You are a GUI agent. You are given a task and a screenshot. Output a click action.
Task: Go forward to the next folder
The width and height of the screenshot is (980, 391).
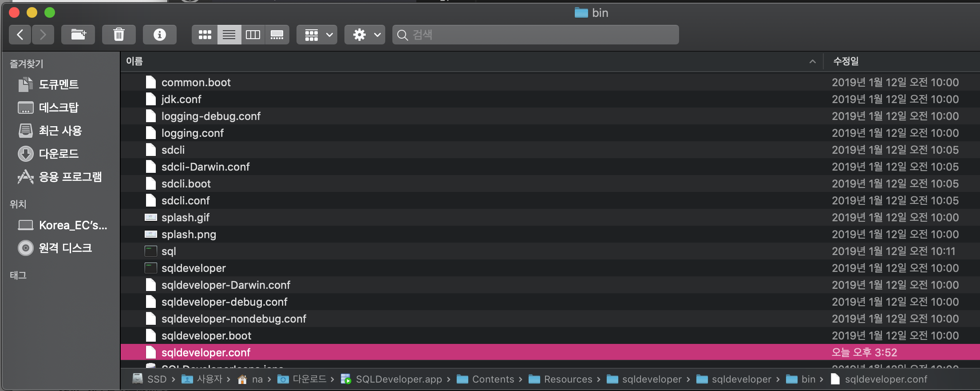(x=43, y=35)
